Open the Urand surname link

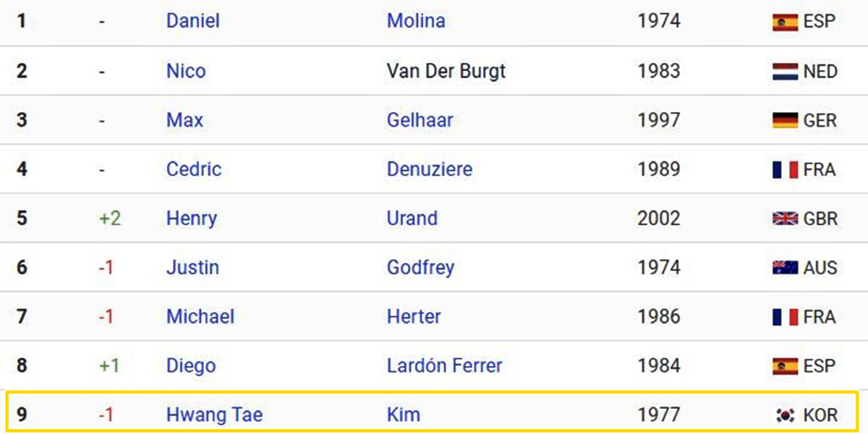tap(412, 218)
